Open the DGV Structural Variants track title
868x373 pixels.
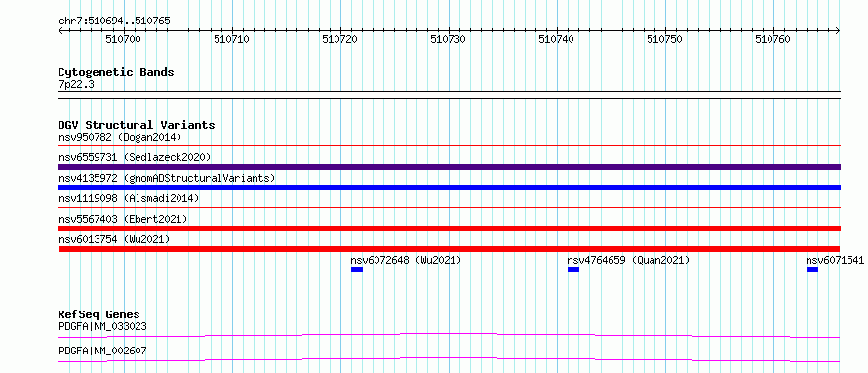(137, 125)
